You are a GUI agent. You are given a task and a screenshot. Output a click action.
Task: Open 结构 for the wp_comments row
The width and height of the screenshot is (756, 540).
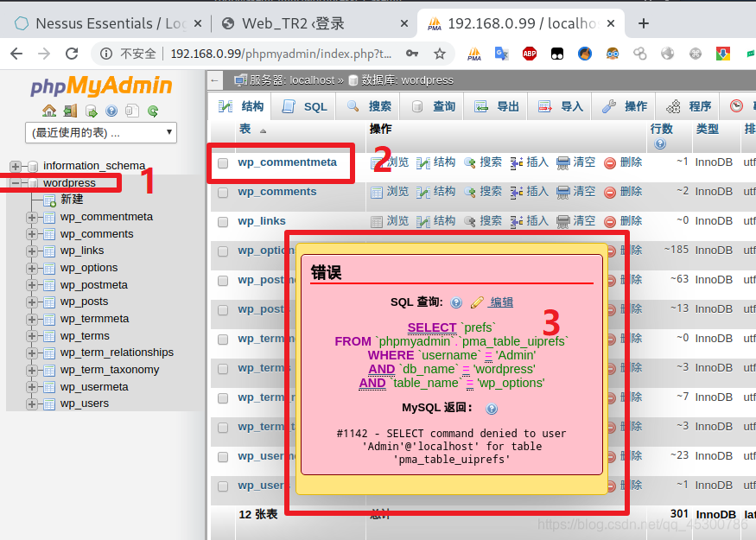435,192
